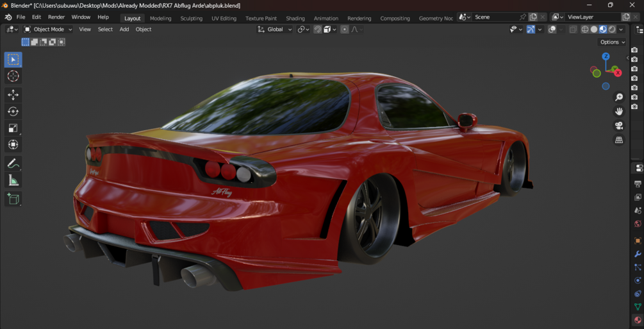Image resolution: width=644 pixels, height=329 pixels.
Task: Open the viewport Select menu
Action: [105, 30]
